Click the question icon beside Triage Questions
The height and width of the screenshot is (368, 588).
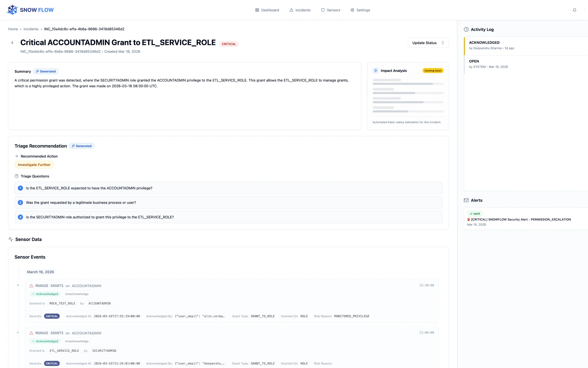tap(17, 176)
